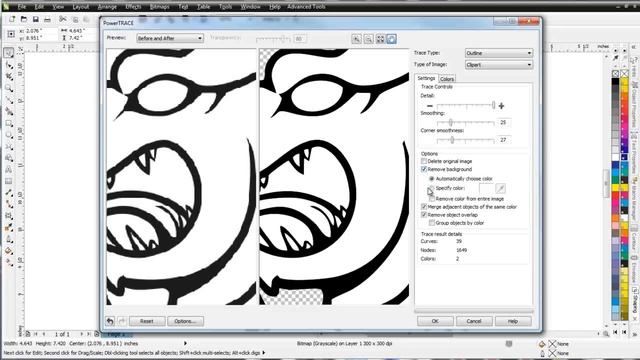Click the Smoothing slider handle
This screenshot has height=360, width=640.
[451, 122]
